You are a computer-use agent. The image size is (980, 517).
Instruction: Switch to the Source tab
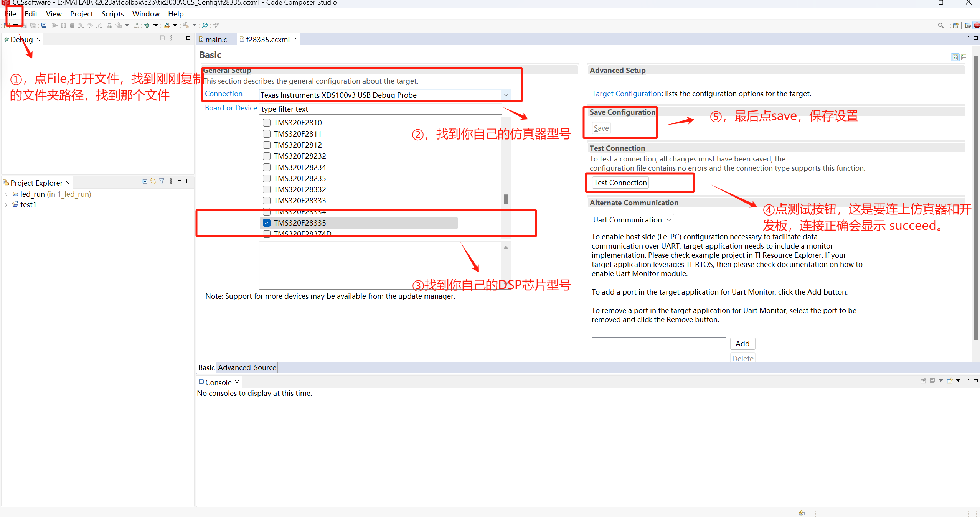click(265, 367)
